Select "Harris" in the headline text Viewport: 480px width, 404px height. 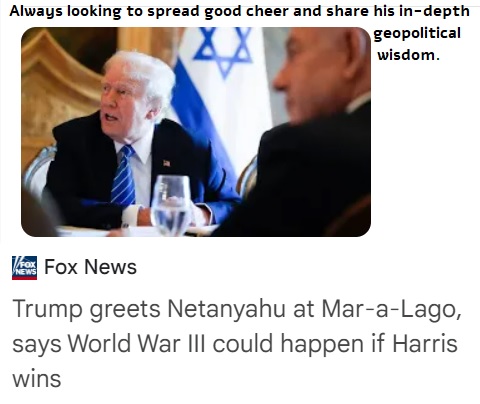tap(425, 343)
